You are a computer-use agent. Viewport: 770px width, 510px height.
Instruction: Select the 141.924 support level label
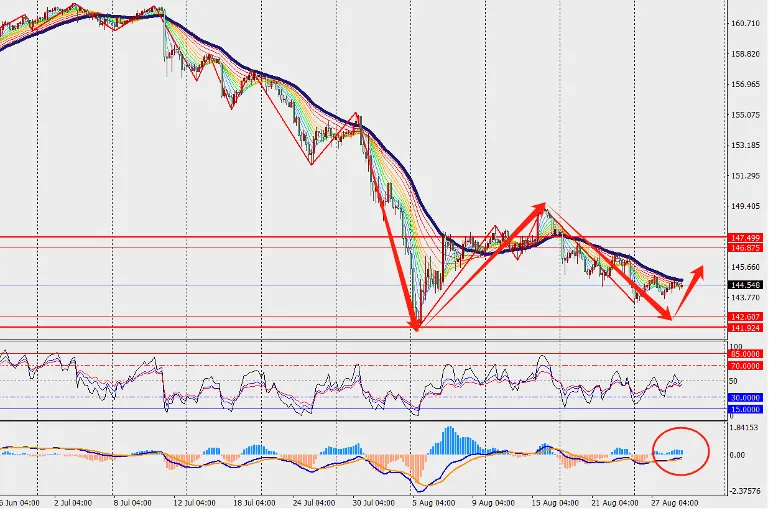click(x=745, y=328)
